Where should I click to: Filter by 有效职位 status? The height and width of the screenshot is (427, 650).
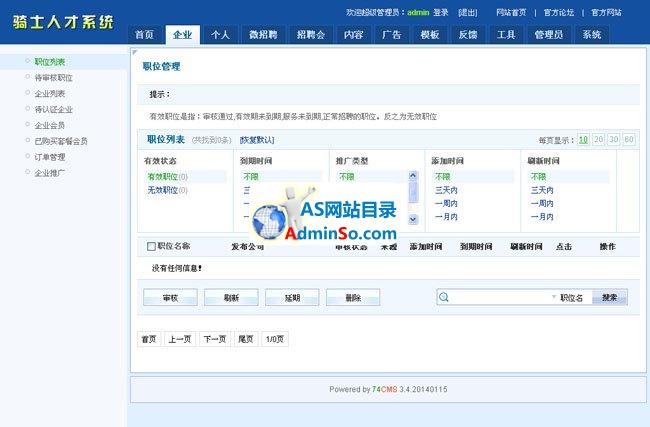click(x=167, y=177)
